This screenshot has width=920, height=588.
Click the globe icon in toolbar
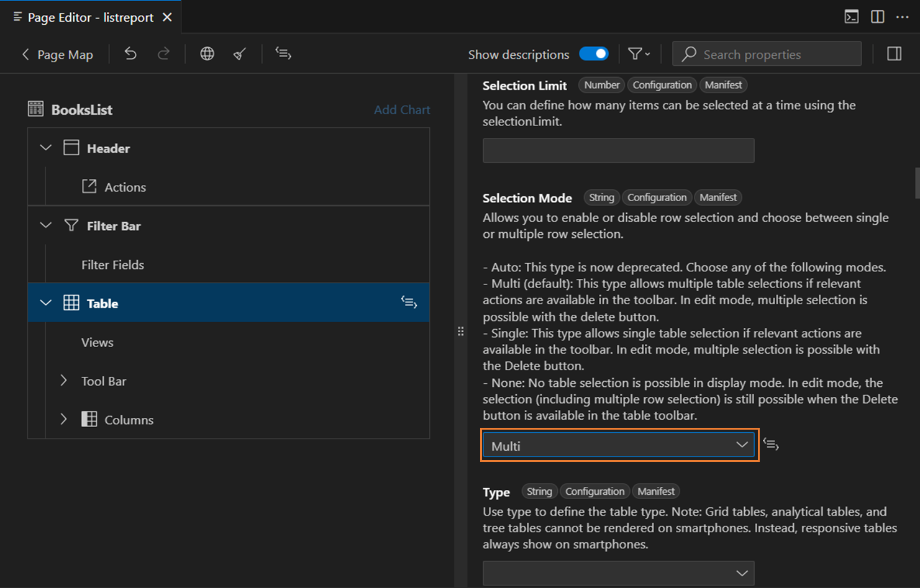pos(207,54)
